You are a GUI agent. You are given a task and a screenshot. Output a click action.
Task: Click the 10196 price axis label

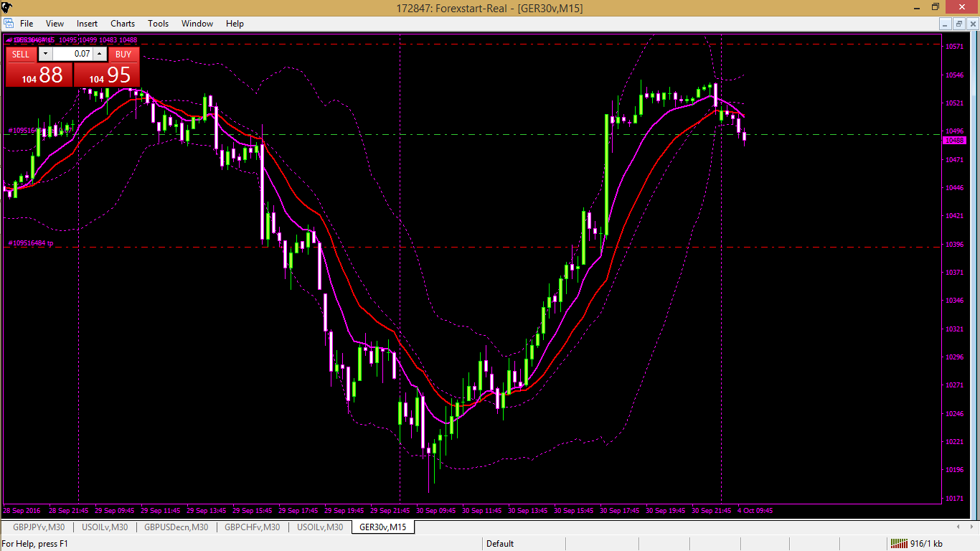pos(954,470)
